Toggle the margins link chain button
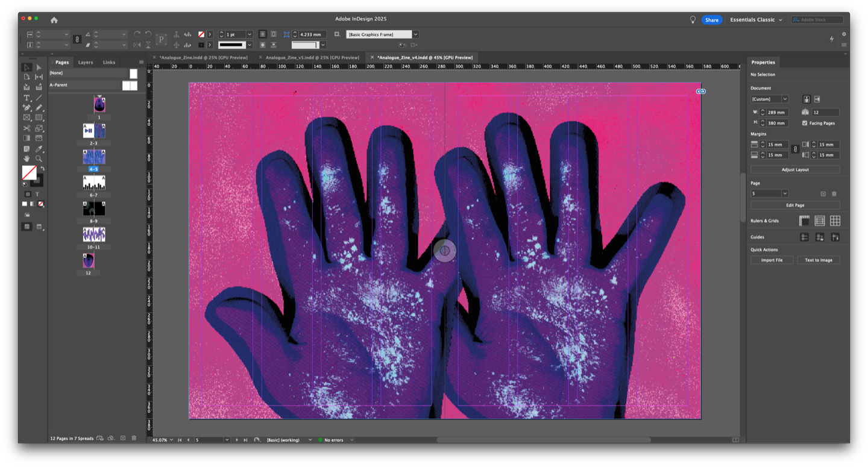 pos(794,149)
